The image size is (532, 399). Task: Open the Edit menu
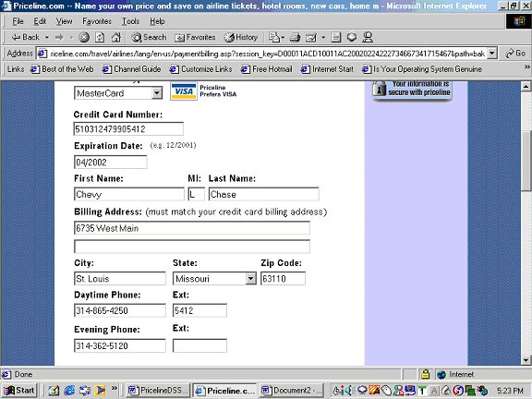[x=40, y=21]
